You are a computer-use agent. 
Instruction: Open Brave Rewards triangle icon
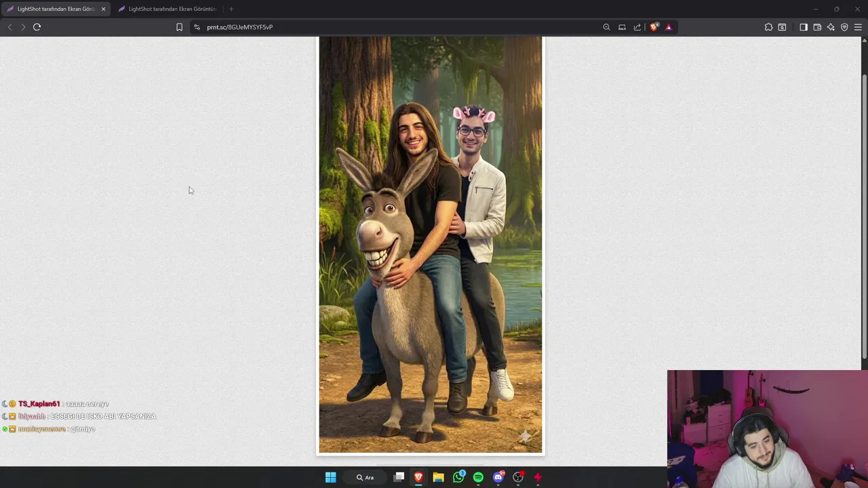pos(669,27)
